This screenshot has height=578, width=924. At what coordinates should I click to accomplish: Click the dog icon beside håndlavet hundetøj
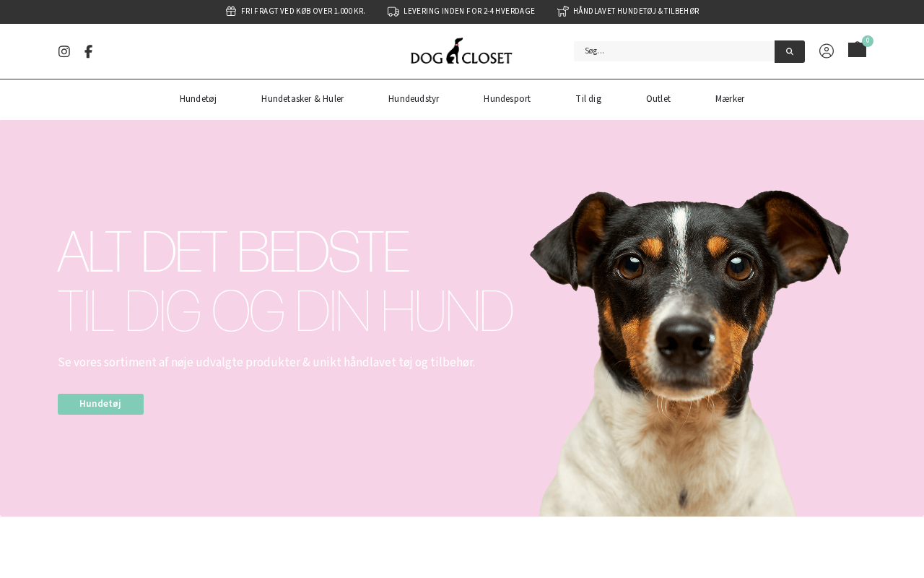coord(563,12)
